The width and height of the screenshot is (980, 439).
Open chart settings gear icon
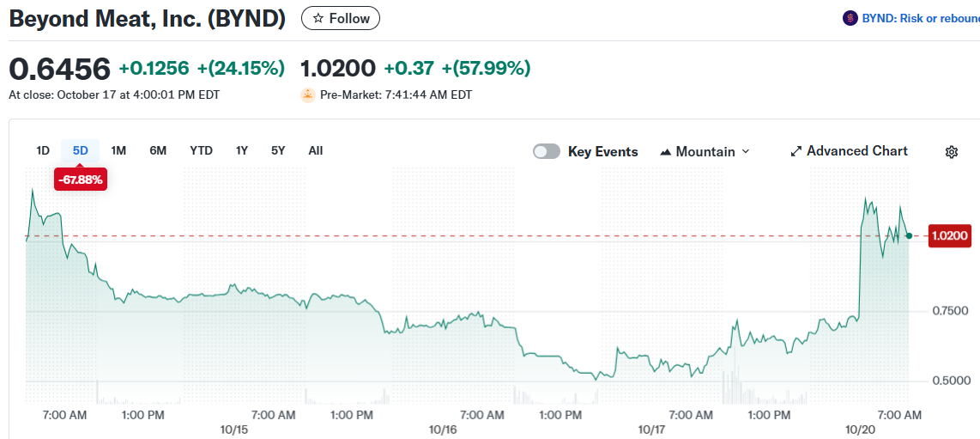click(x=951, y=152)
